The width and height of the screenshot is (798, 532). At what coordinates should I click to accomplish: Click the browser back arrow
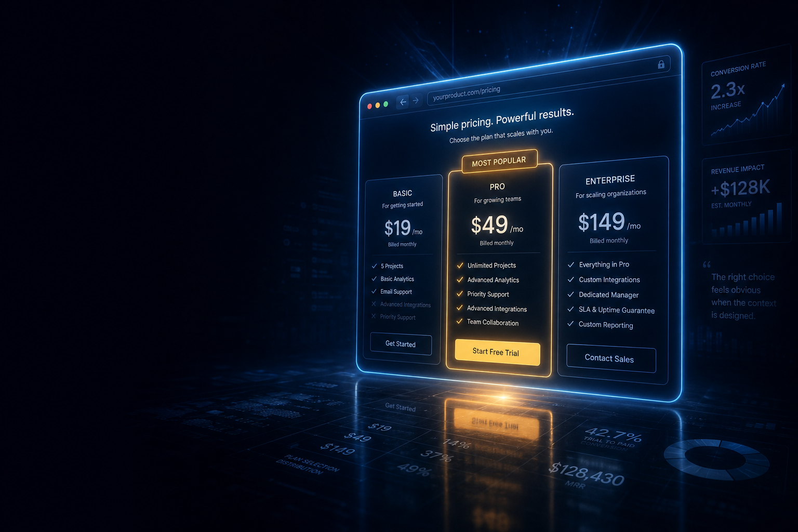(x=403, y=102)
